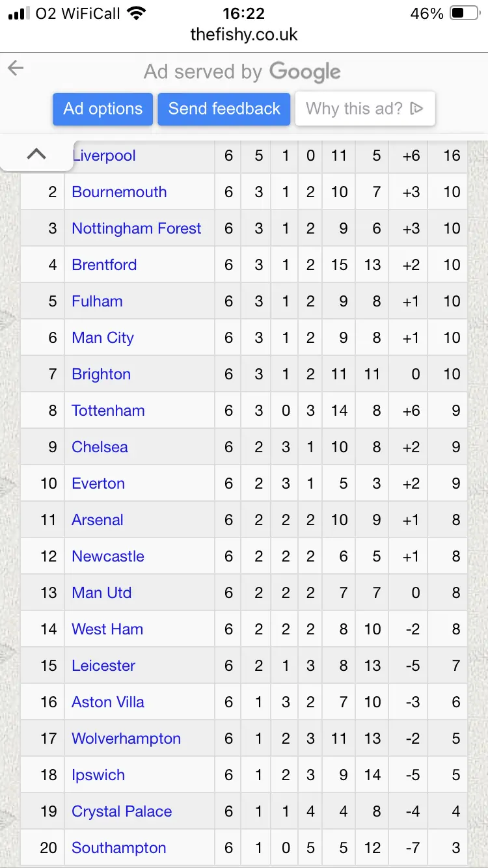Open the Chelsea team page
Viewport: 488px width, 868px height.
[100, 447]
